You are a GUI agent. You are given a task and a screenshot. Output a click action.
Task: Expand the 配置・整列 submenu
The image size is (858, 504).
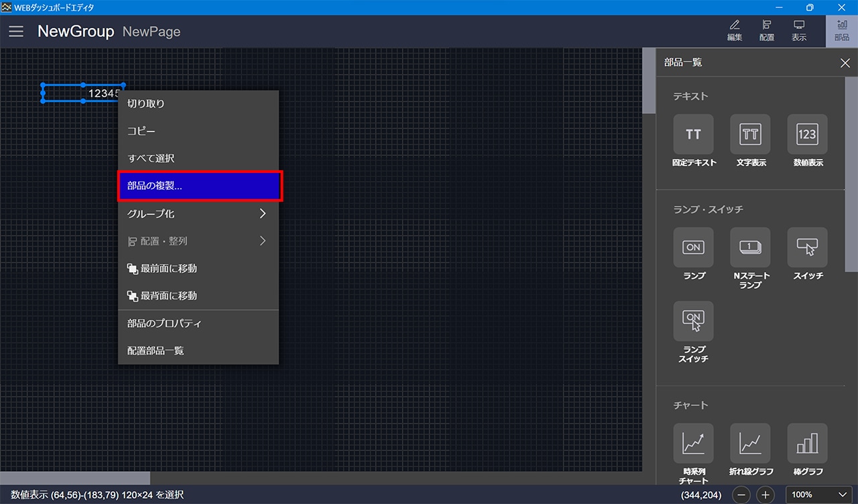(198, 241)
